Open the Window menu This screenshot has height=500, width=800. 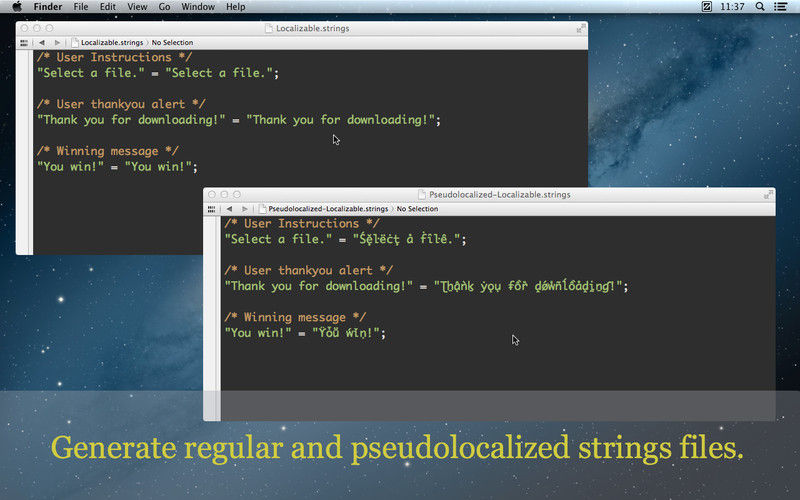[x=198, y=7]
